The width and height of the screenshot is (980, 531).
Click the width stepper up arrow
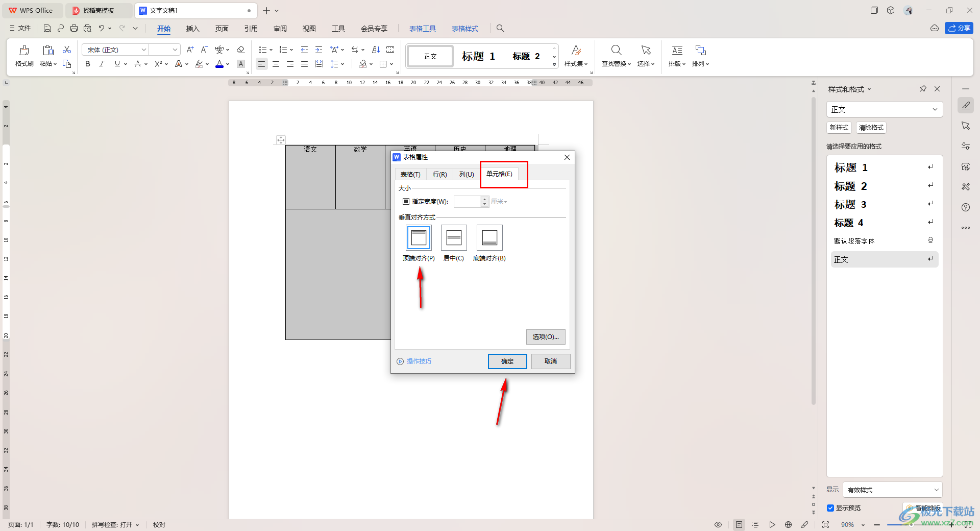pos(485,199)
